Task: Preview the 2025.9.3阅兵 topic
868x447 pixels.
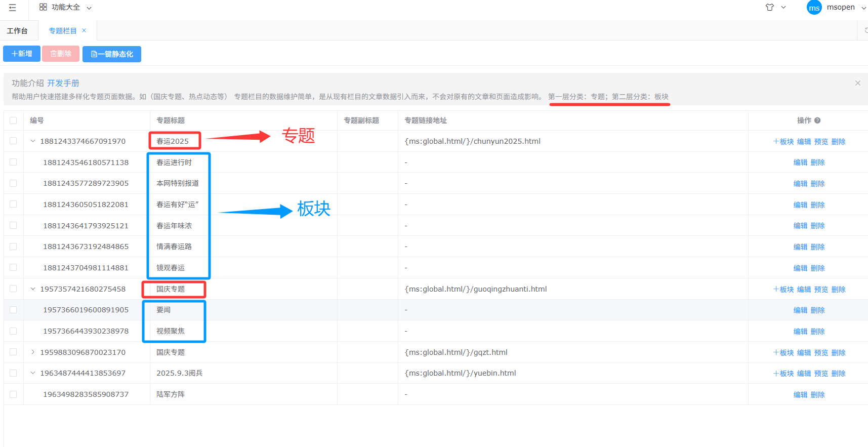Action: (x=821, y=374)
